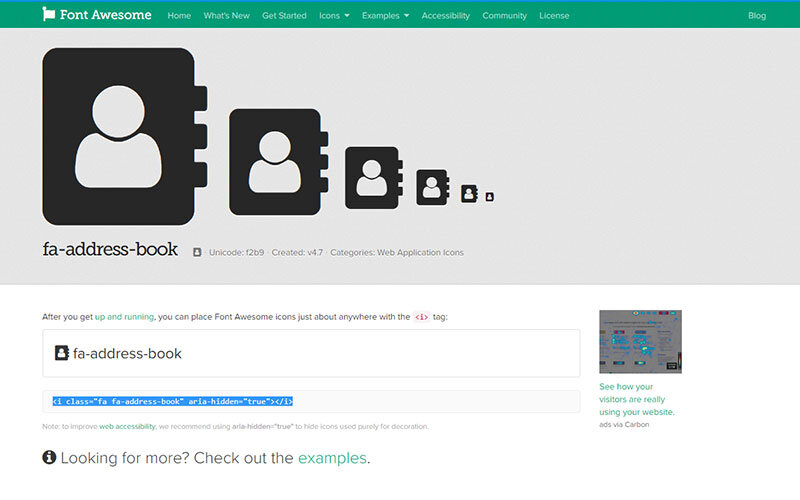Open the Accessibility page
The width and height of the screenshot is (800, 500).
pos(445,16)
